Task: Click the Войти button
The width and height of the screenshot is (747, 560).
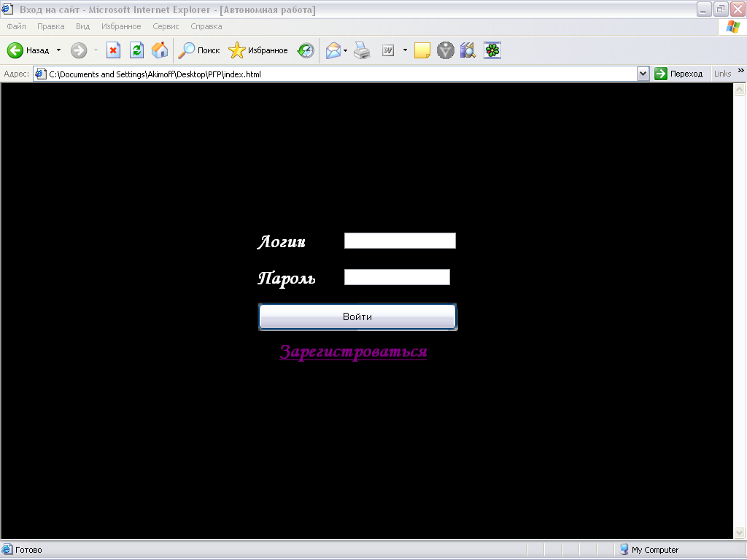Action: (x=357, y=316)
